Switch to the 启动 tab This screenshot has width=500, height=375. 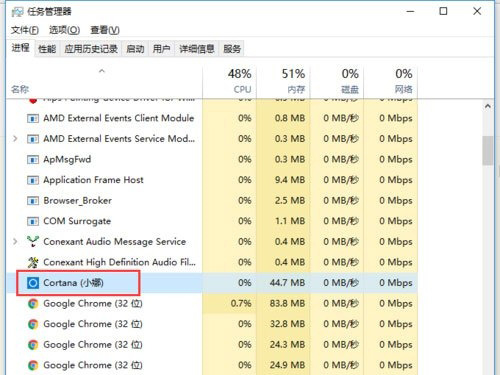135,49
